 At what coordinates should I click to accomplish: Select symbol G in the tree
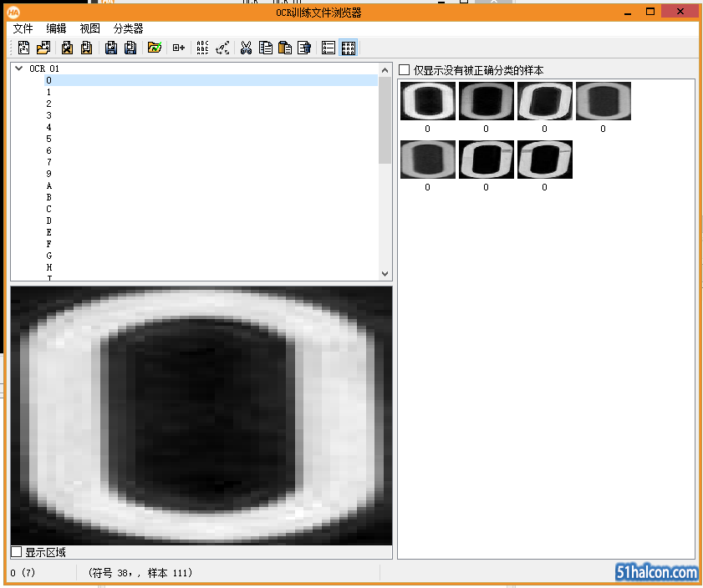tap(48, 256)
